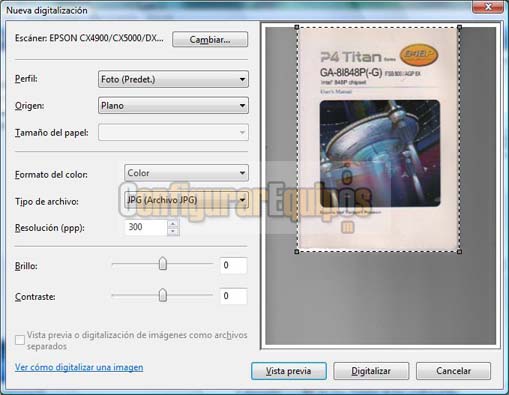
Task: Click the Cambiar... scanner button
Action: (210, 40)
